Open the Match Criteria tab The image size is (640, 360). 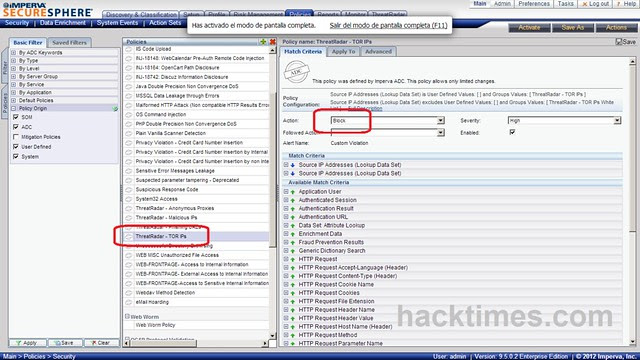click(303, 51)
